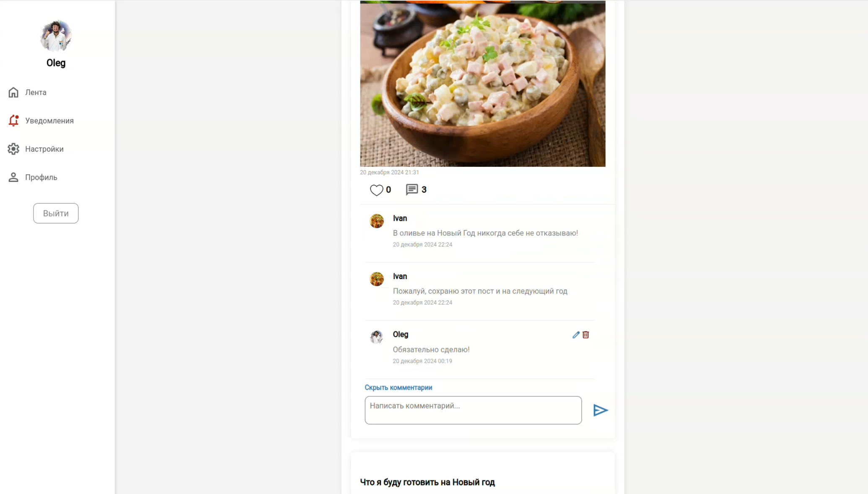Open Уведомления menu item
This screenshot has height=494, width=868.
(49, 121)
